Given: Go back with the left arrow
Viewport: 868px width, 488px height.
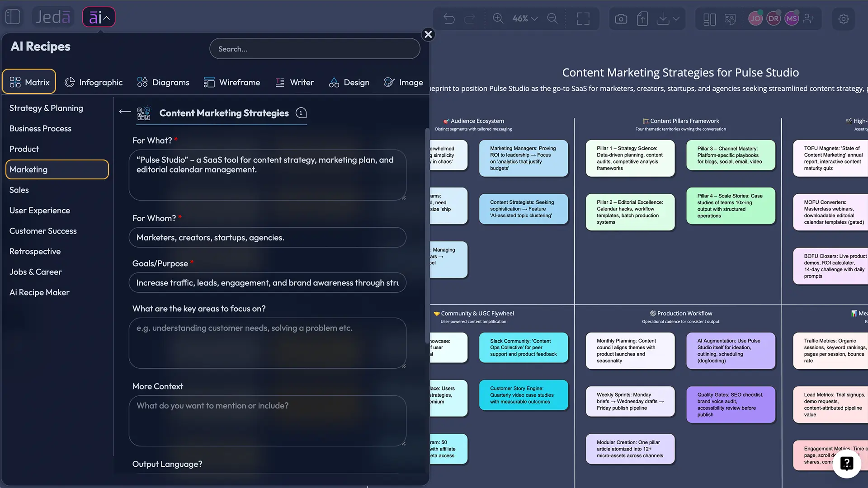Looking at the screenshot, I should tap(125, 112).
